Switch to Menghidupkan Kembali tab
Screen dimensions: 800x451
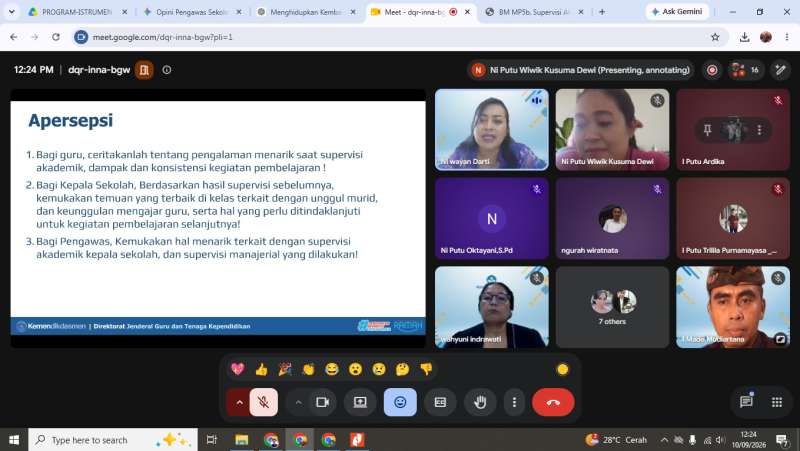[x=306, y=12]
